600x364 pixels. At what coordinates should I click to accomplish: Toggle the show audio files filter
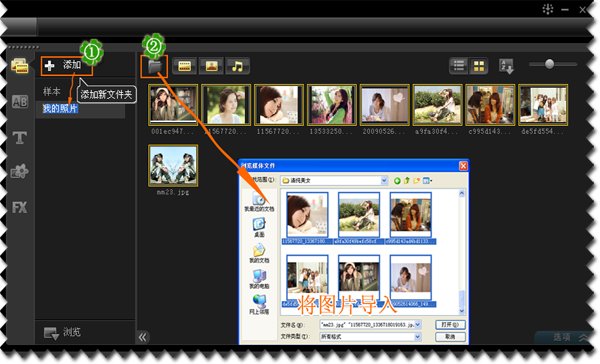[x=237, y=66]
